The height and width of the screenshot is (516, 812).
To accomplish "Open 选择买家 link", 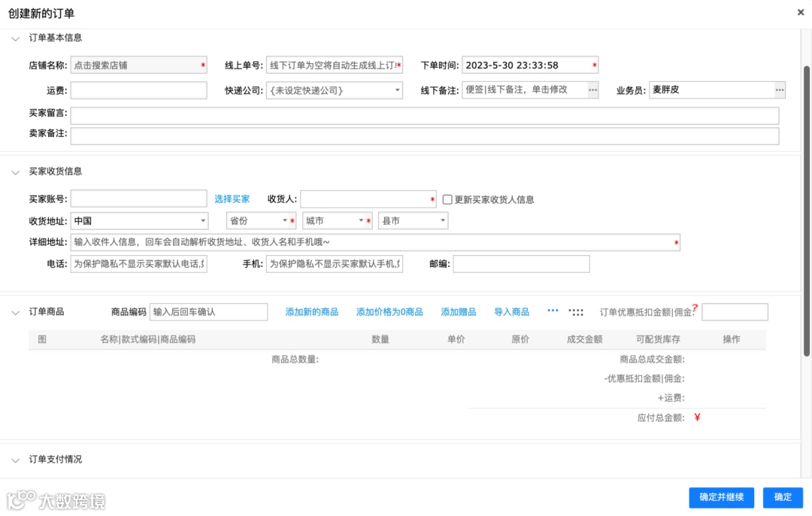I will coord(232,199).
